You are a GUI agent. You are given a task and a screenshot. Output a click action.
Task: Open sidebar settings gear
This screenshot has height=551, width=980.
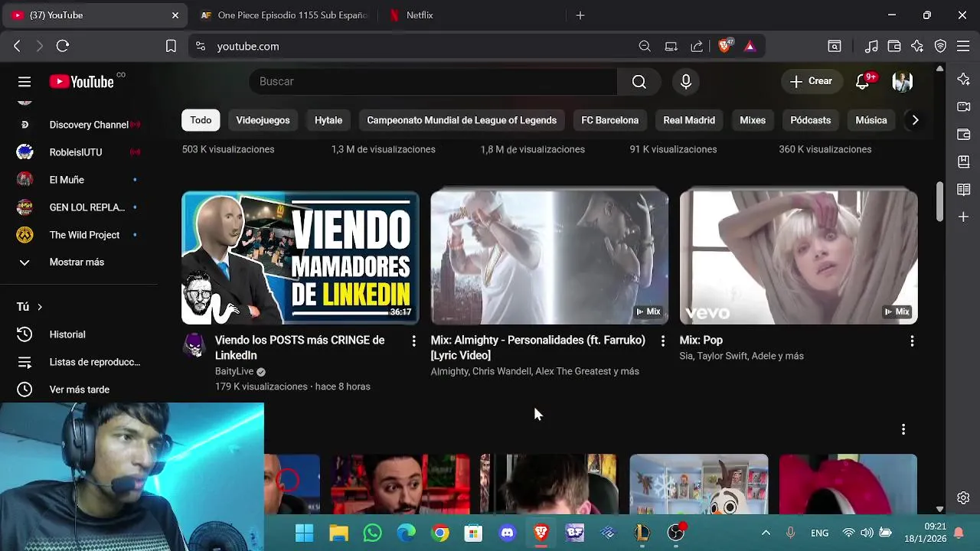[964, 497]
